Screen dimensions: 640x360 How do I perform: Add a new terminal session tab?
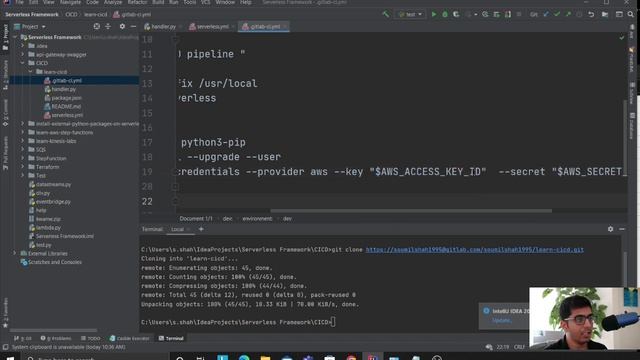(x=201, y=229)
